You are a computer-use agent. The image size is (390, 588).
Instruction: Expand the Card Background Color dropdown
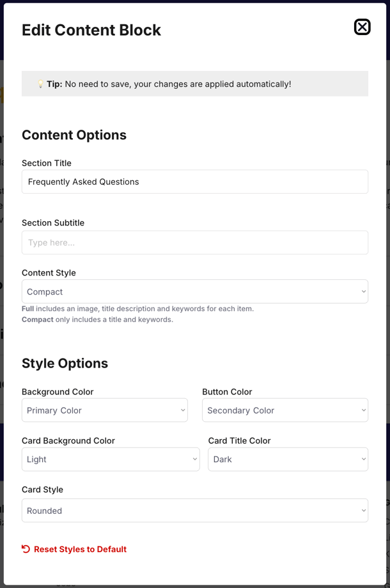pyautogui.click(x=111, y=460)
